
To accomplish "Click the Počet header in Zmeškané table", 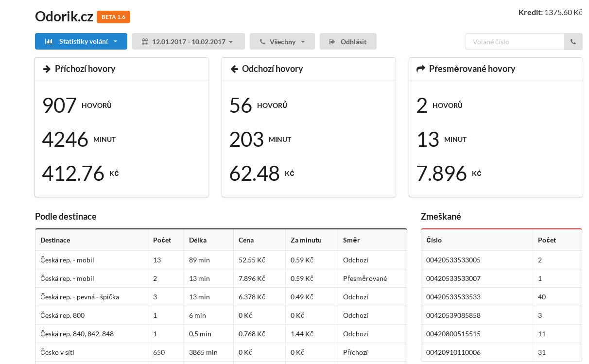I will pos(557,240).
